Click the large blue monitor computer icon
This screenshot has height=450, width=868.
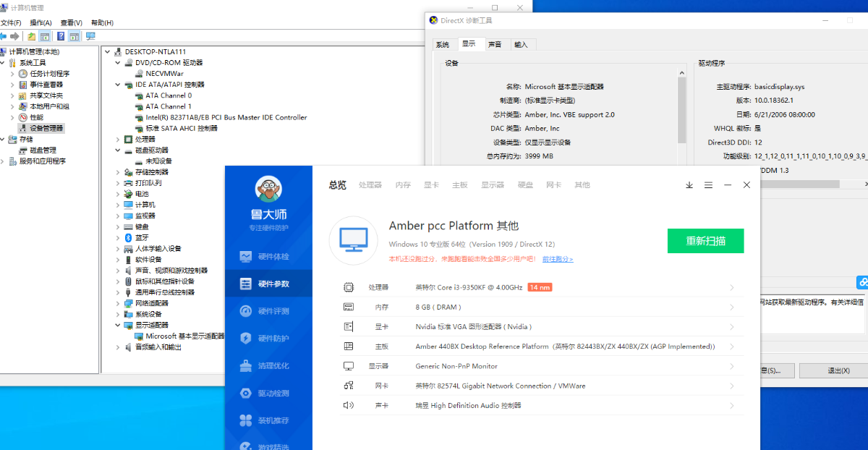pos(354,240)
